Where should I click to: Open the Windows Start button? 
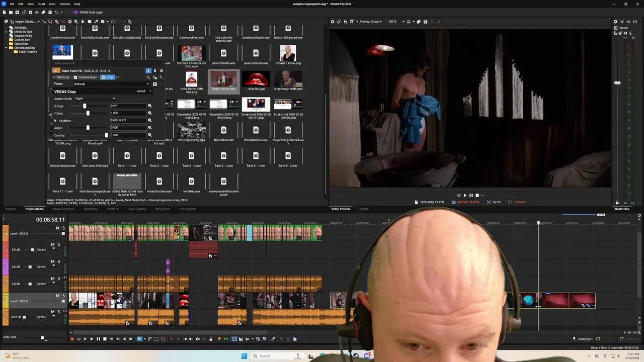click(x=244, y=356)
